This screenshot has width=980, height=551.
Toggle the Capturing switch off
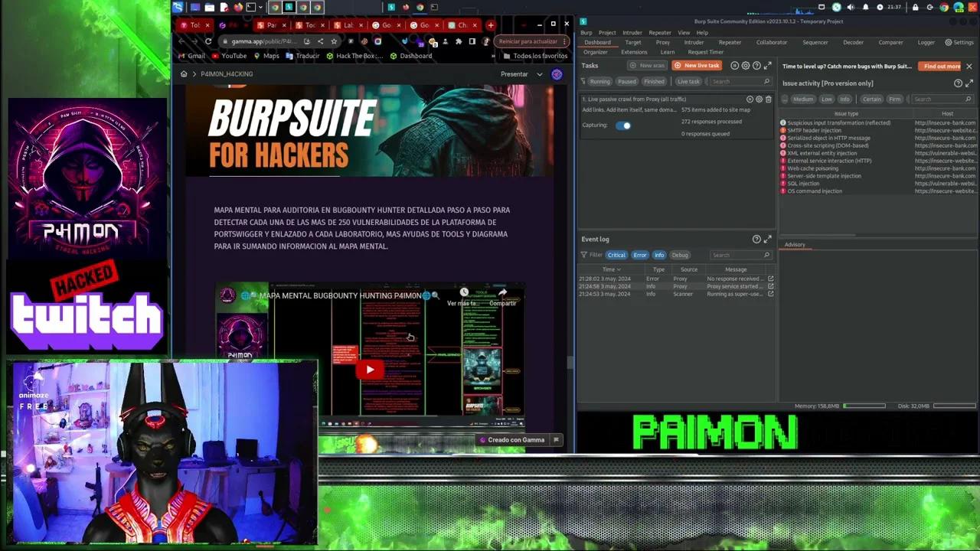(x=623, y=126)
